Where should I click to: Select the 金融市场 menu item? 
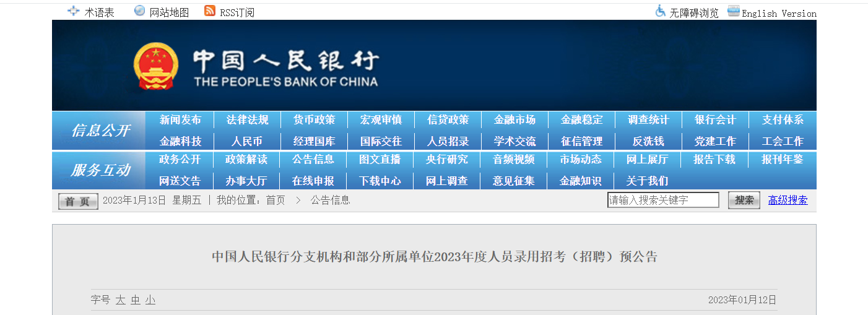[x=514, y=120]
